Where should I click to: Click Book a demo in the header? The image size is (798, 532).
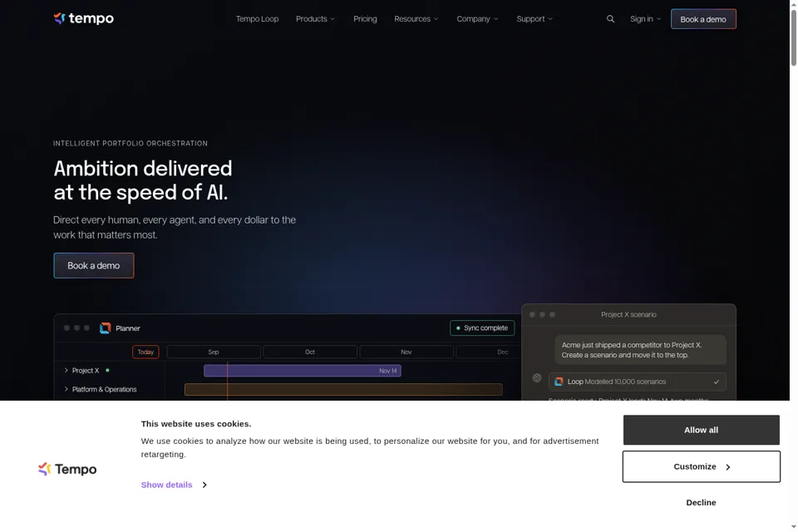(703, 19)
